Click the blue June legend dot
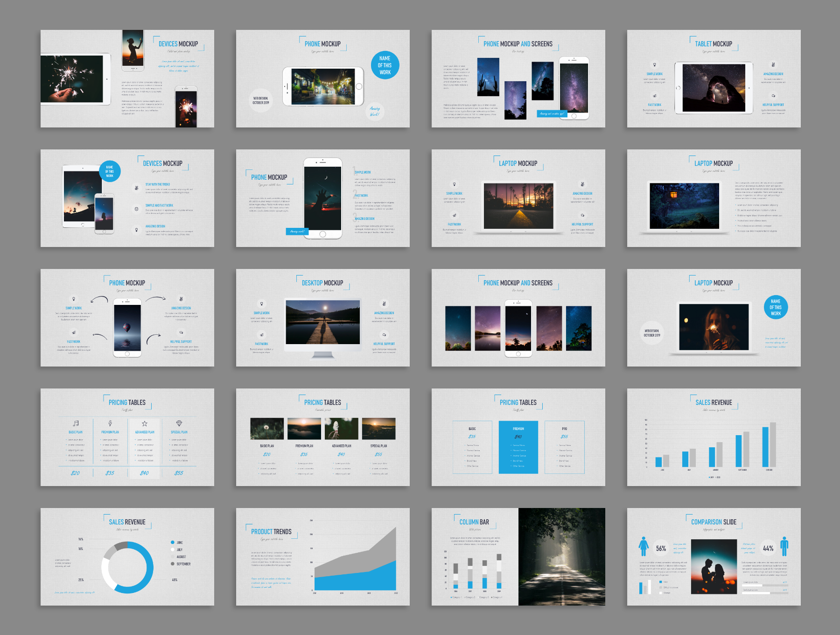The height and width of the screenshot is (635, 840). click(173, 543)
